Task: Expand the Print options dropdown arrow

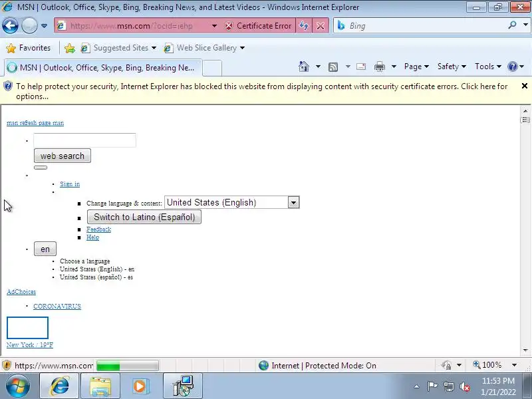Action: pos(394,66)
